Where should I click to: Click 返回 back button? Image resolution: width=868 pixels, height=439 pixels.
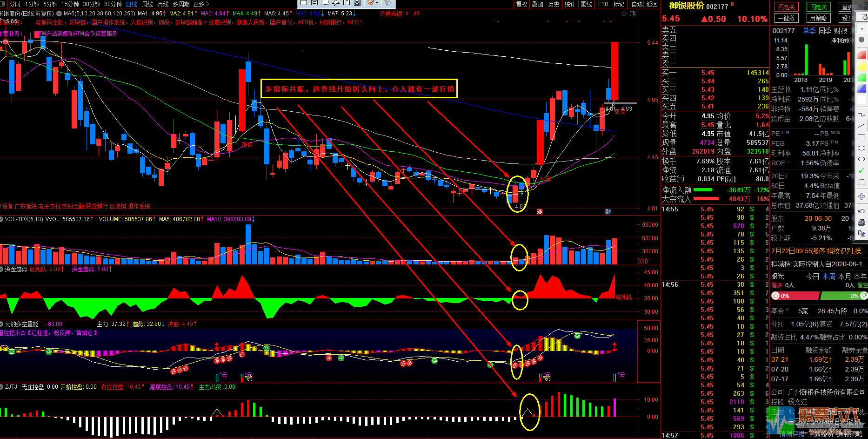pos(652,4)
